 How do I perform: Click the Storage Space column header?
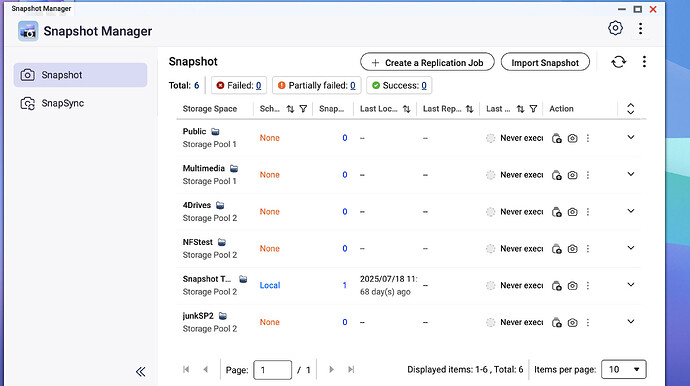(210, 109)
